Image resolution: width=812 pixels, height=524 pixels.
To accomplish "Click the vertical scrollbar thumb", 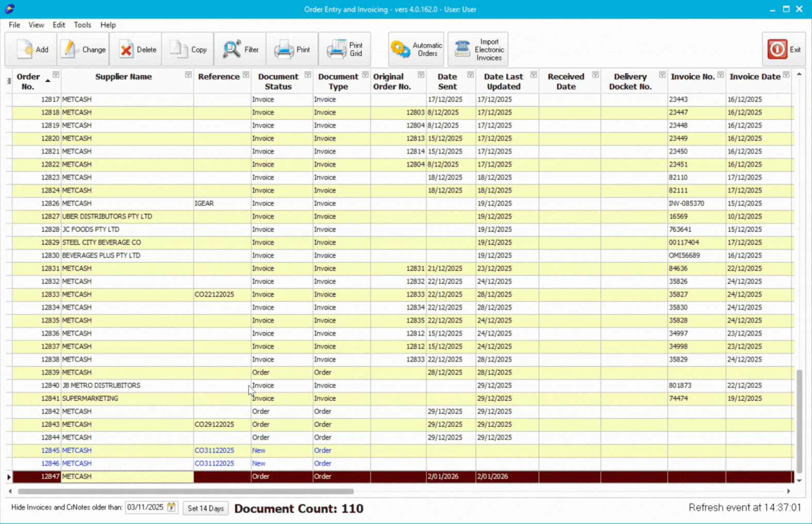I will 799,421.
